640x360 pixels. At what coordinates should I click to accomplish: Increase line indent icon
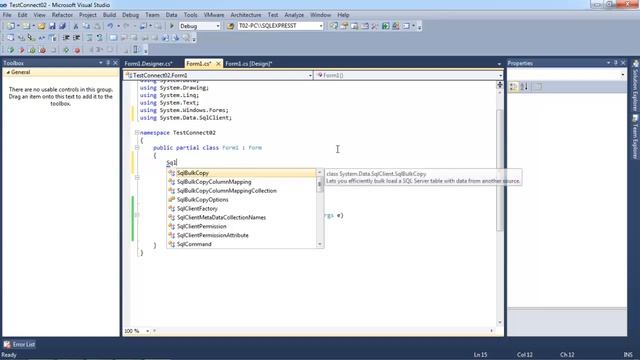click(76, 38)
